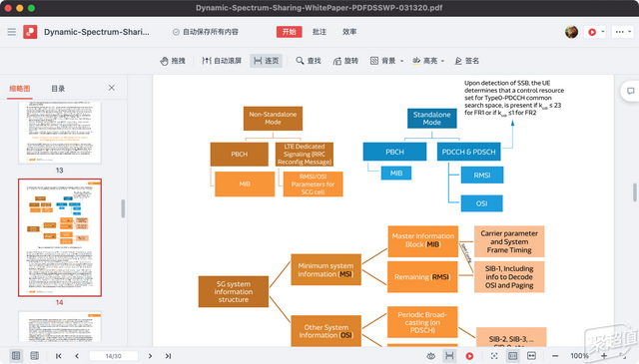
Task: Click the page number input field
Action: [x=113, y=356]
